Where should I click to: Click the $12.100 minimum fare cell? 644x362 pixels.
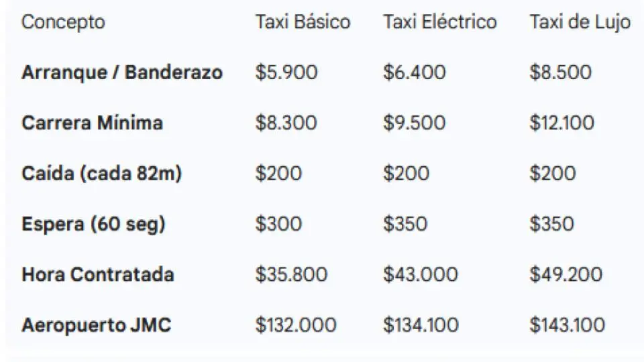(561, 123)
